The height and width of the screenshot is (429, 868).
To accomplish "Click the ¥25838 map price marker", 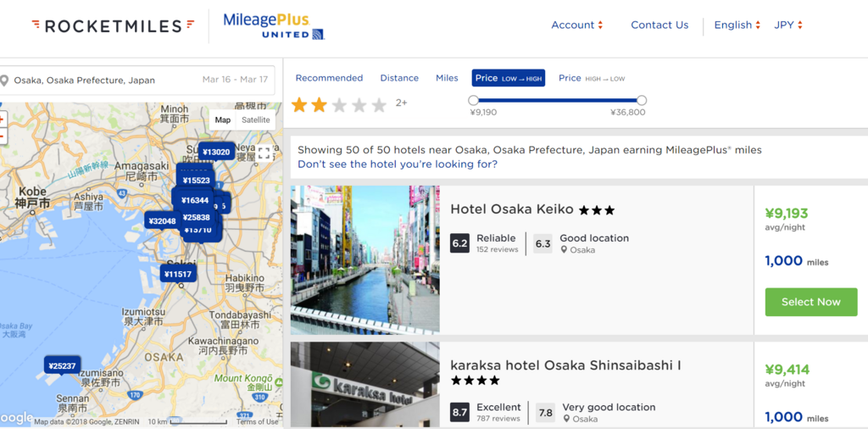I will point(196,217).
